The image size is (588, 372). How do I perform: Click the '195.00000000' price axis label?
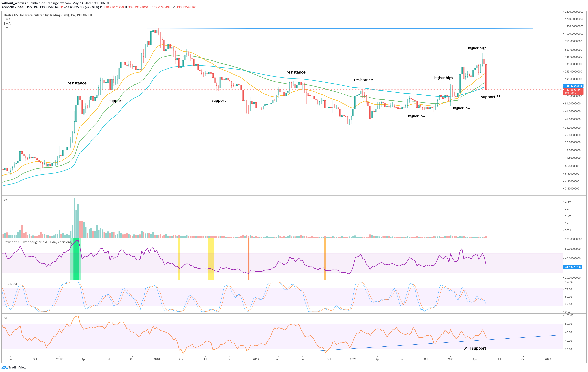pos(574,79)
